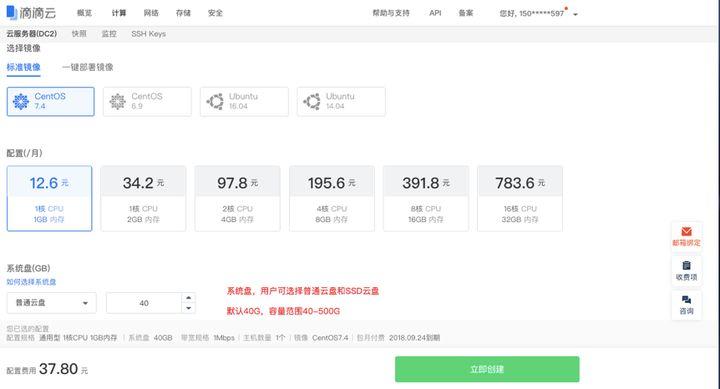This screenshot has width=720, height=389.
Task: Open the 概览 nav menu
Action: 84,13
